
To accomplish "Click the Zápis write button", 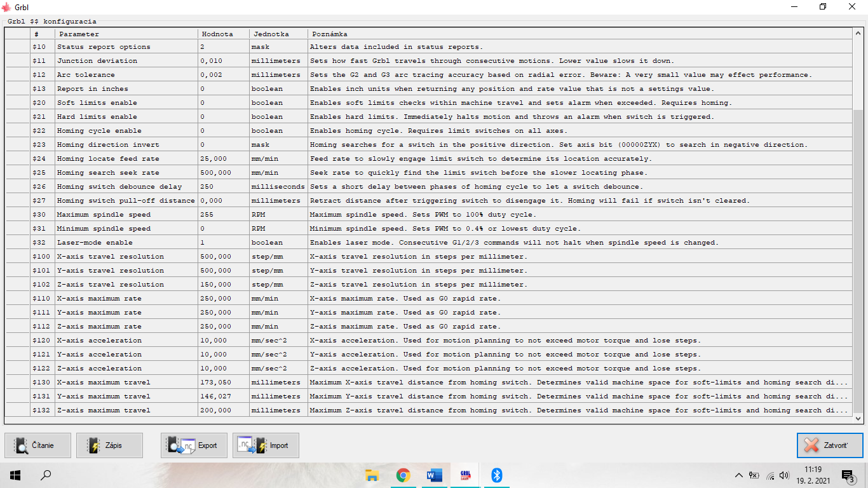I will click(x=109, y=445).
